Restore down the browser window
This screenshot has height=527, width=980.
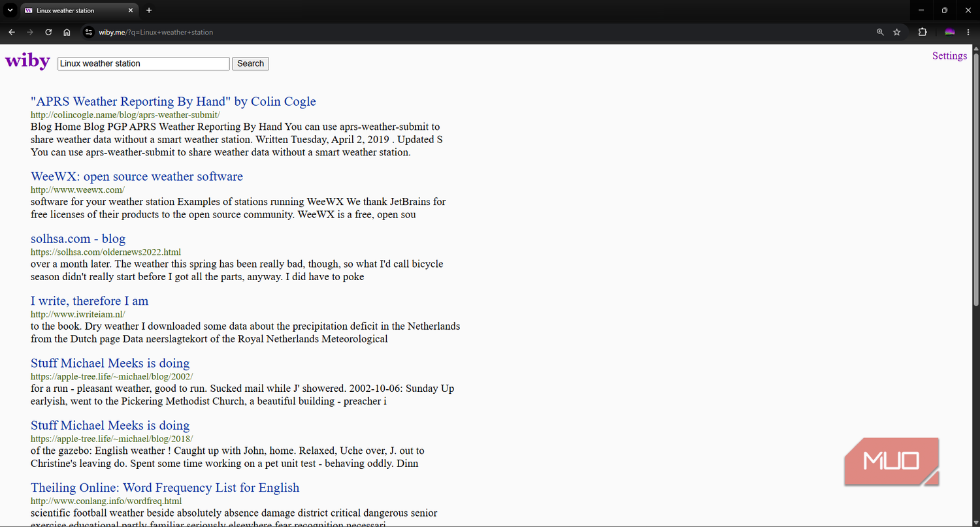click(x=945, y=10)
